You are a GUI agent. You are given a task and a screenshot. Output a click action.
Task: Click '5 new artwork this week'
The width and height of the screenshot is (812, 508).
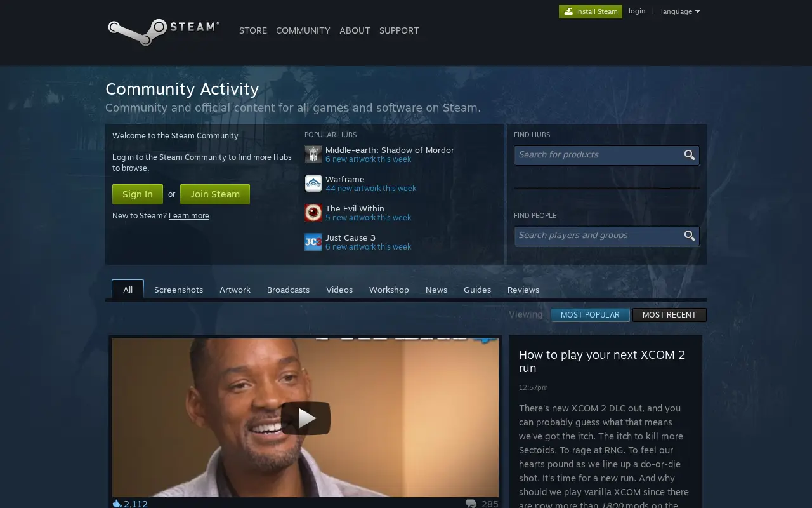click(x=368, y=218)
